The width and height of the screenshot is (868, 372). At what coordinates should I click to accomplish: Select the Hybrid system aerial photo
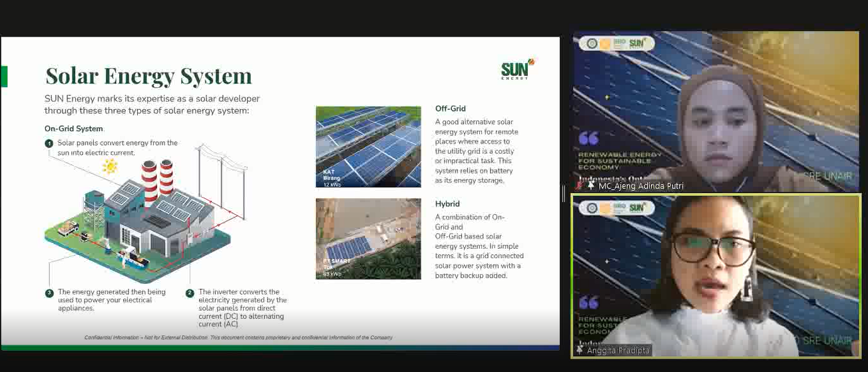pyautogui.click(x=368, y=238)
